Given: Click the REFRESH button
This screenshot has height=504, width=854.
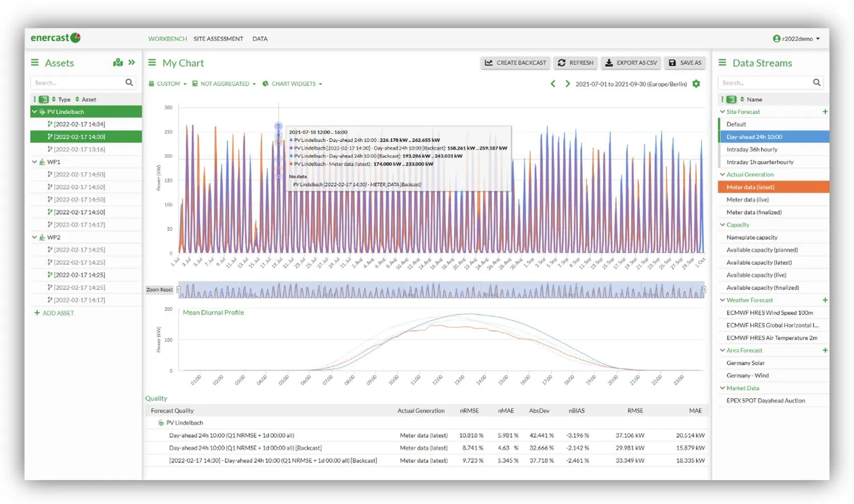Looking at the screenshot, I should coord(575,63).
